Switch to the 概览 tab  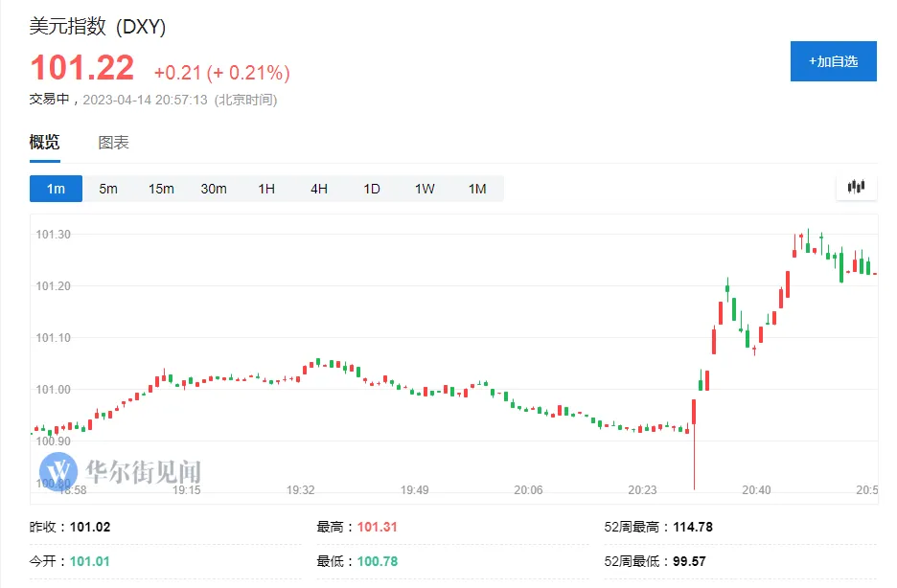pyautogui.click(x=44, y=143)
